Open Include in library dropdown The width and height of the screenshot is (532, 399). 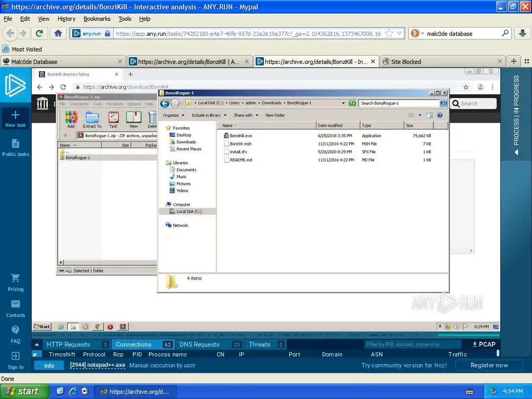pos(209,115)
